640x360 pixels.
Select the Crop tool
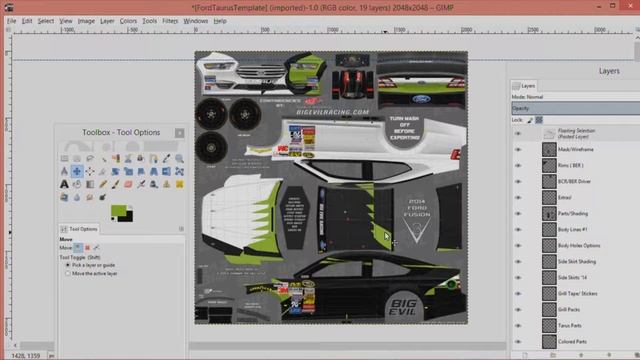coord(103,171)
